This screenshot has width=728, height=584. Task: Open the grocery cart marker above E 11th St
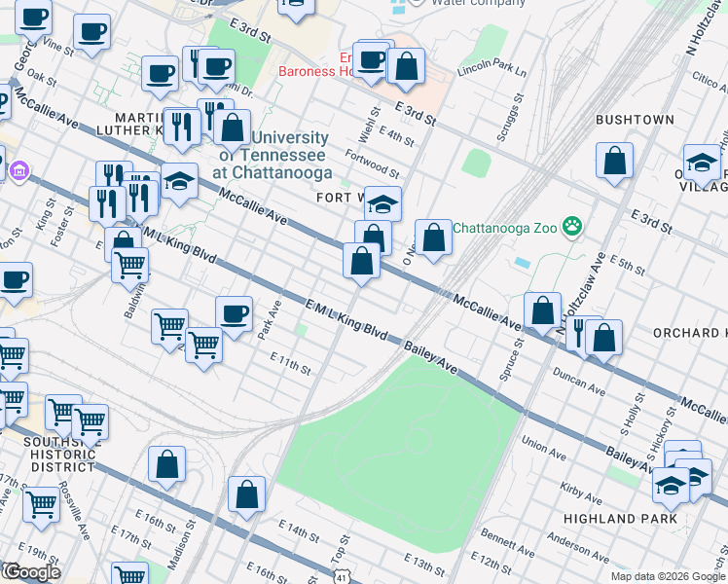coord(203,347)
